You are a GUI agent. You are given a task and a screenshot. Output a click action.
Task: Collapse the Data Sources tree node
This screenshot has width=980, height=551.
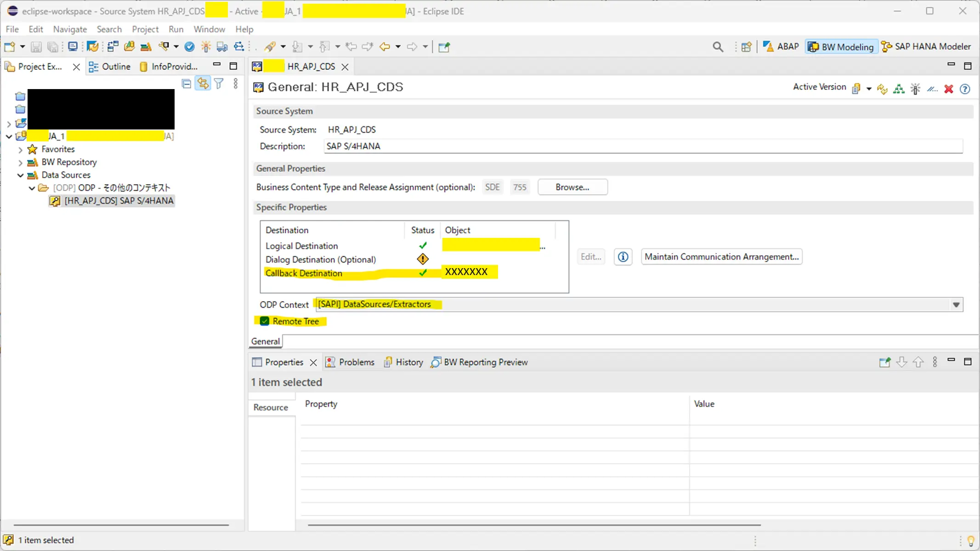pyautogui.click(x=20, y=175)
